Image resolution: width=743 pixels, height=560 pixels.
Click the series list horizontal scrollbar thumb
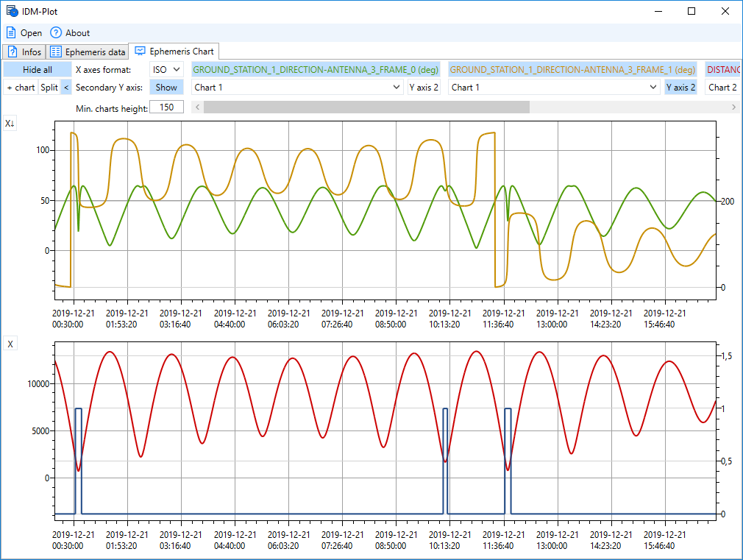[366, 107]
